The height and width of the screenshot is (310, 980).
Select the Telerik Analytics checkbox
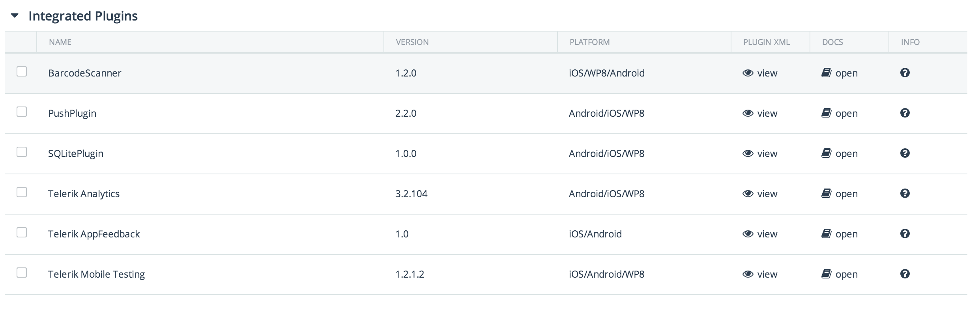22,192
